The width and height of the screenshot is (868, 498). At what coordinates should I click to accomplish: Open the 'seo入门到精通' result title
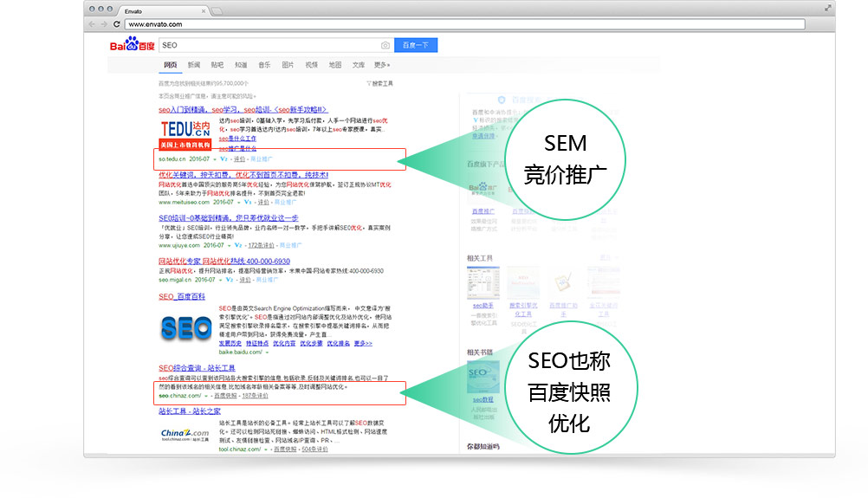(x=243, y=109)
